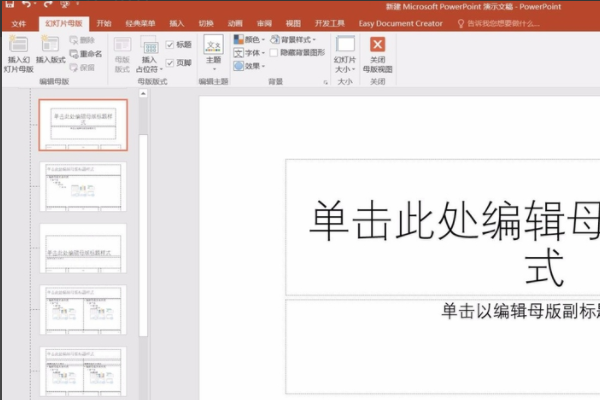Viewport: 600px width, 400px height.
Task: Switch to View (视图) tab
Action: (293, 24)
